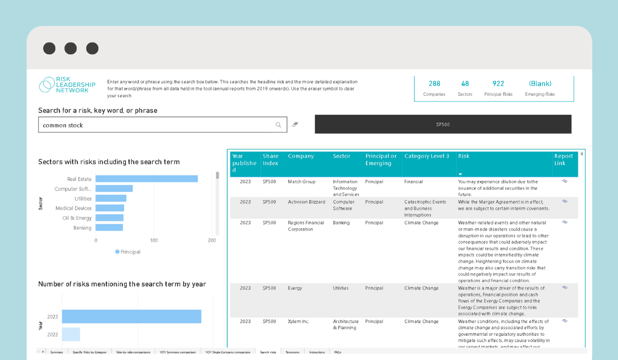Click 'Activision Blizzard' company cell
This screenshot has width=618, height=360.
pyautogui.click(x=306, y=202)
